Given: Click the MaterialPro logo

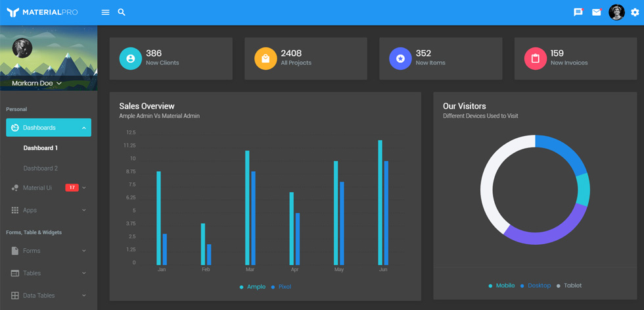Looking at the screenshot, I should pyautogui.click(x=42, y=13).
